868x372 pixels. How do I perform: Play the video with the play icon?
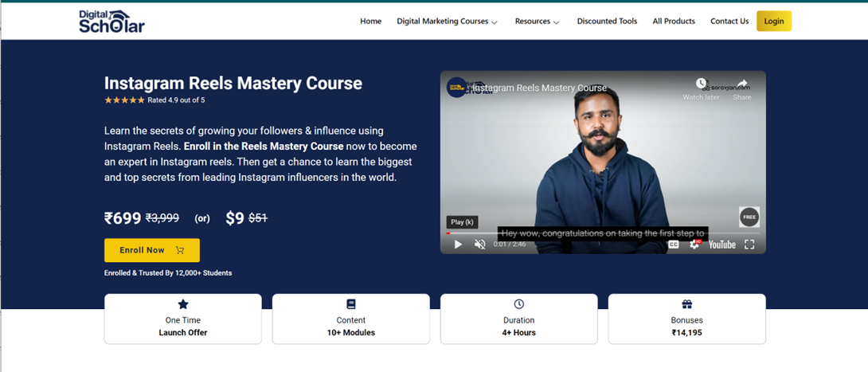[x=458, y=244]
